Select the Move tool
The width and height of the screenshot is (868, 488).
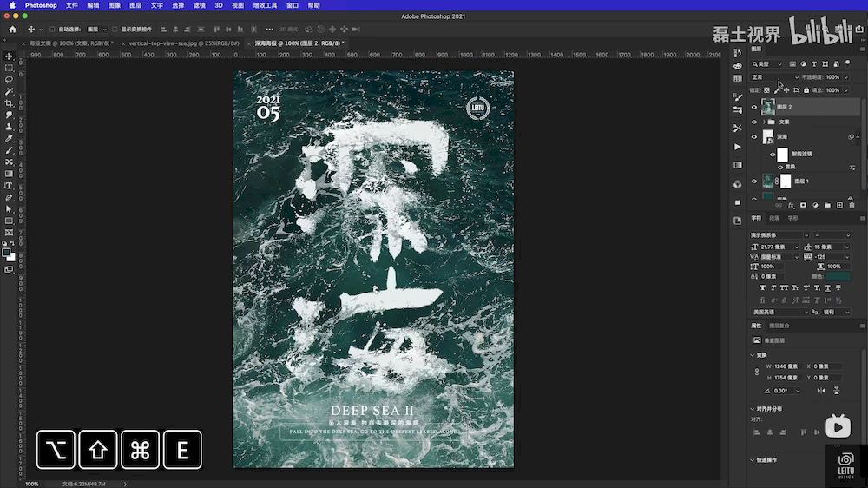[9, 56]
